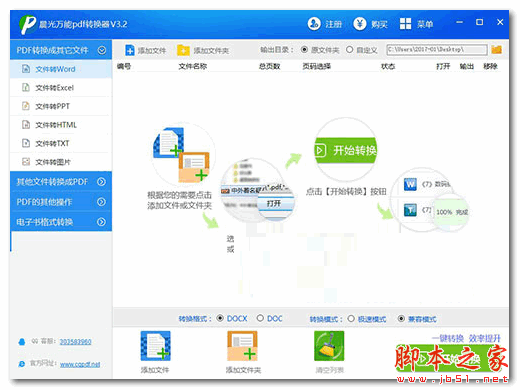Click the 打开 column header
This screenshot has width=520, height=390.
(443, 66)
